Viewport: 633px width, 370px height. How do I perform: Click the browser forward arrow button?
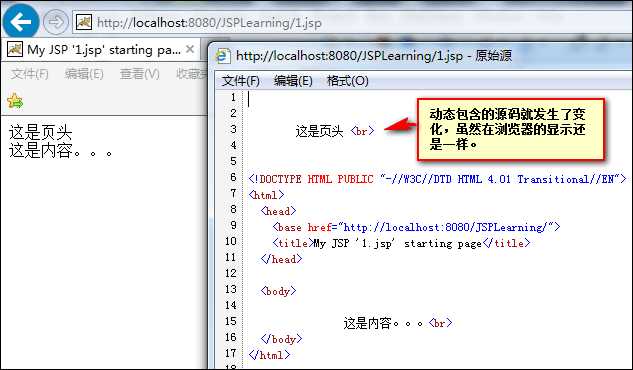coord(56,22)
